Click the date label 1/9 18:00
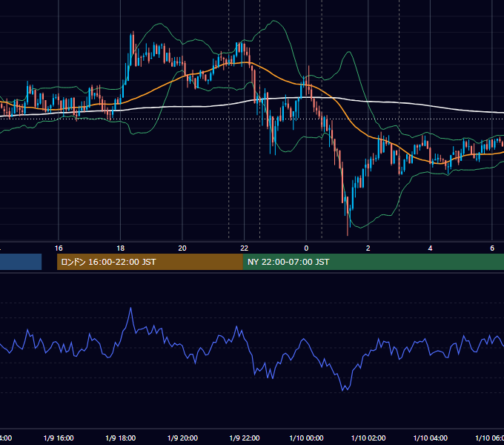 pos(121,438)
